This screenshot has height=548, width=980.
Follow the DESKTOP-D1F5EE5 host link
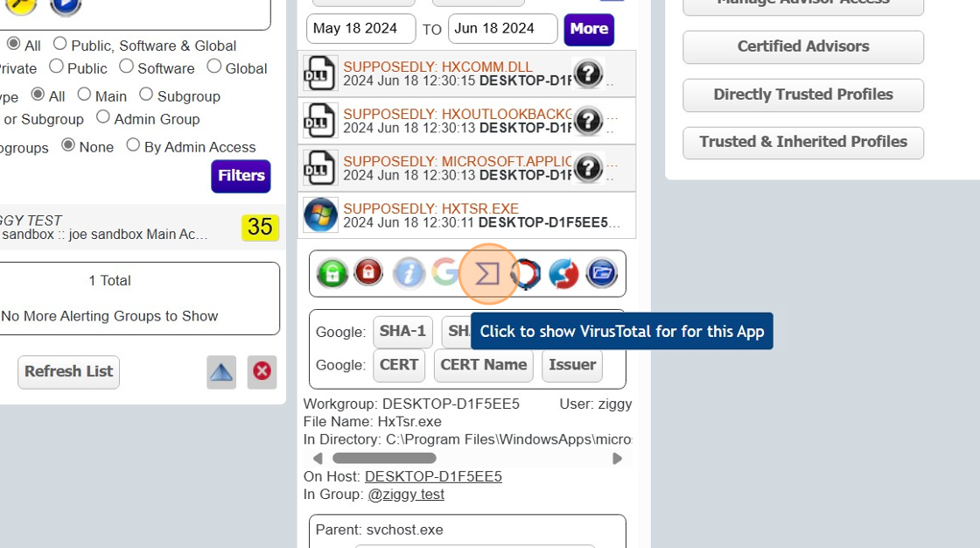pos(432,476)
